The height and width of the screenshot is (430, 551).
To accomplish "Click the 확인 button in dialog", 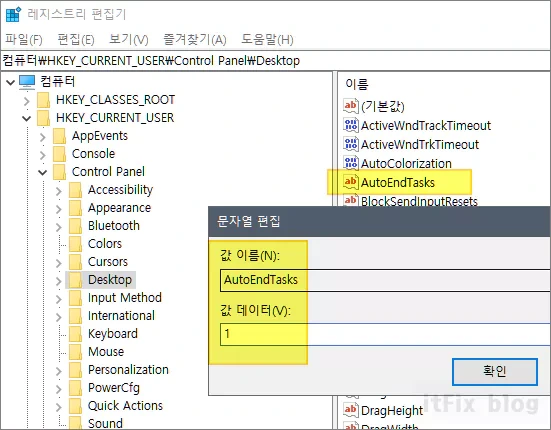I will pyautogui.click(x=494, y=371).
